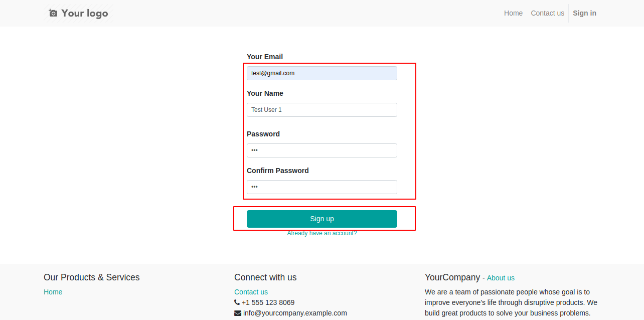Open the About us link next to YourCompany
The width and height of the screenshot is (644, 320).
(x=501, y=278)
